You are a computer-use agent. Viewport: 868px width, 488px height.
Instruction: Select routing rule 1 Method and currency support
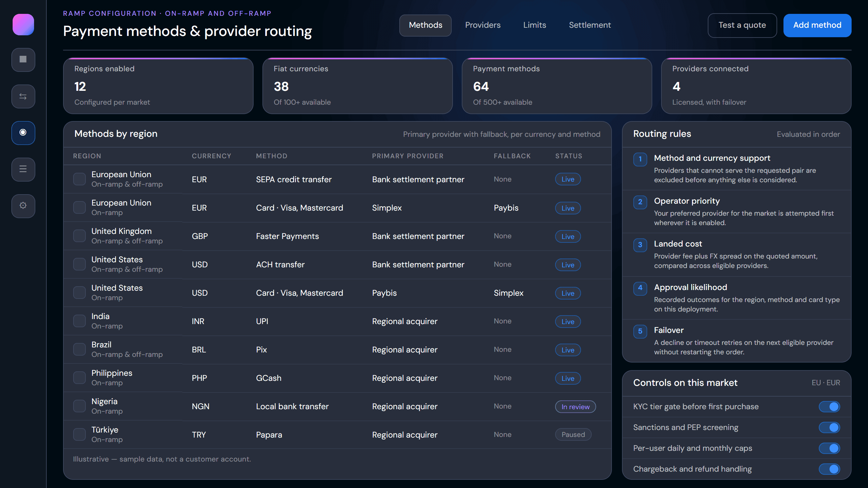pos(736,168)
